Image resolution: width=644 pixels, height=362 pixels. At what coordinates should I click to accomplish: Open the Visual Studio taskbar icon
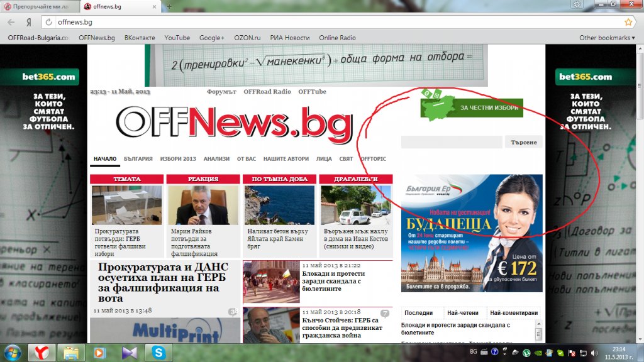click(x=129, y=353)
